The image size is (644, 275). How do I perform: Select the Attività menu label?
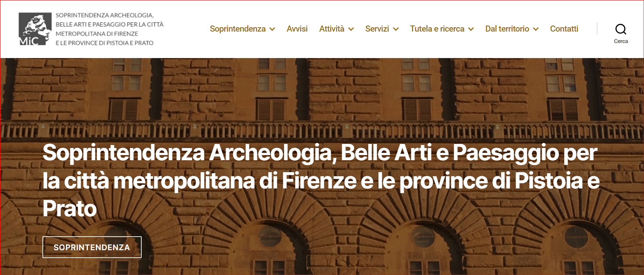point(332,29)
